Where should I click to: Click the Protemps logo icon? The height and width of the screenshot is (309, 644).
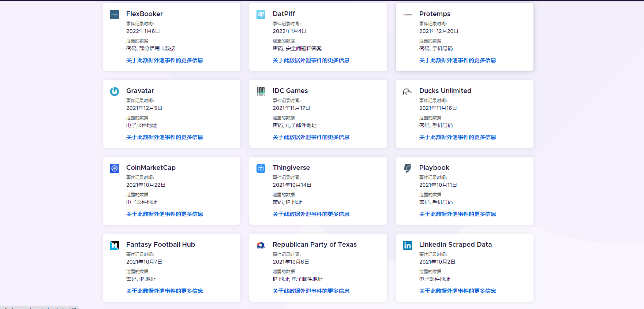pyautogui.click(x=408, y=15)
